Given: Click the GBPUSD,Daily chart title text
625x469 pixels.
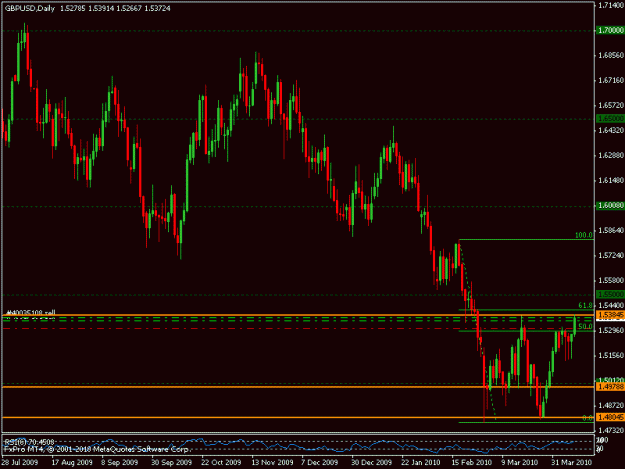Looking at the screenshot, I should (x=29, y=8).
